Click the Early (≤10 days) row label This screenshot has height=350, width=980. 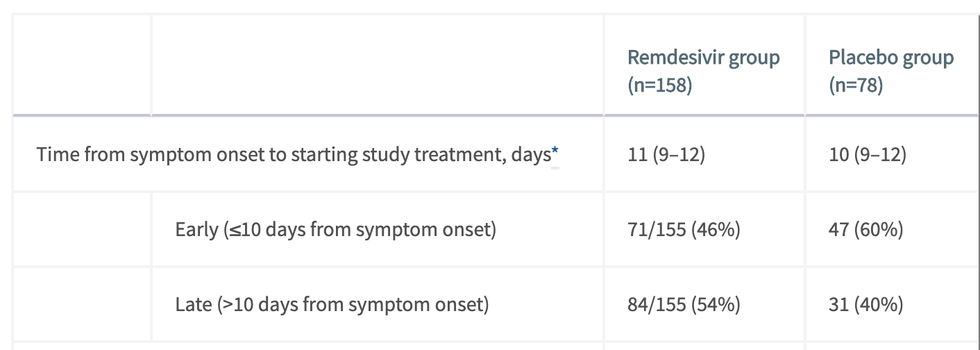[336, 229]
